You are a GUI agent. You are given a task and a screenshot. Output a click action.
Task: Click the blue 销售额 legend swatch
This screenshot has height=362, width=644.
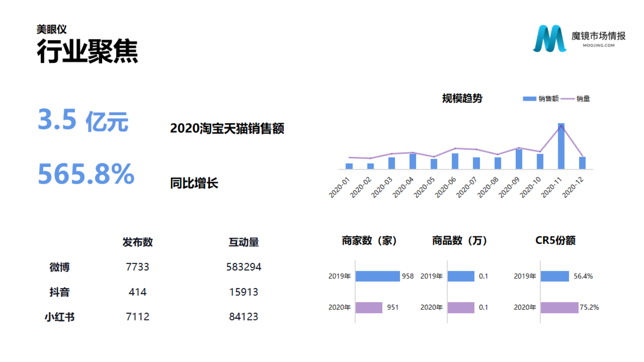coord(529,99)
